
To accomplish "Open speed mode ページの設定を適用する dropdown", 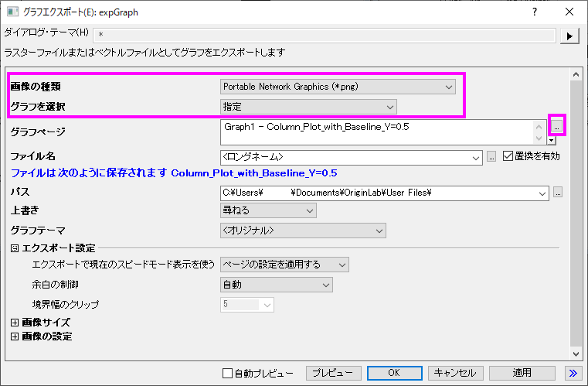I will [x=284, y=265].
